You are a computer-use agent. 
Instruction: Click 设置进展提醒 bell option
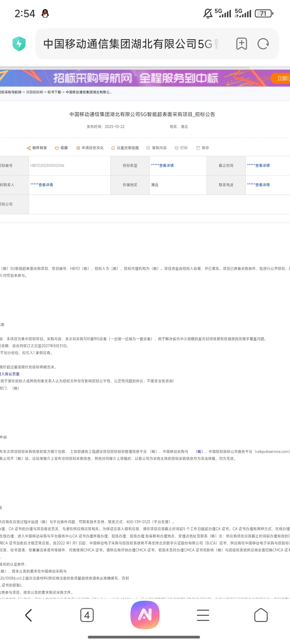125,148
